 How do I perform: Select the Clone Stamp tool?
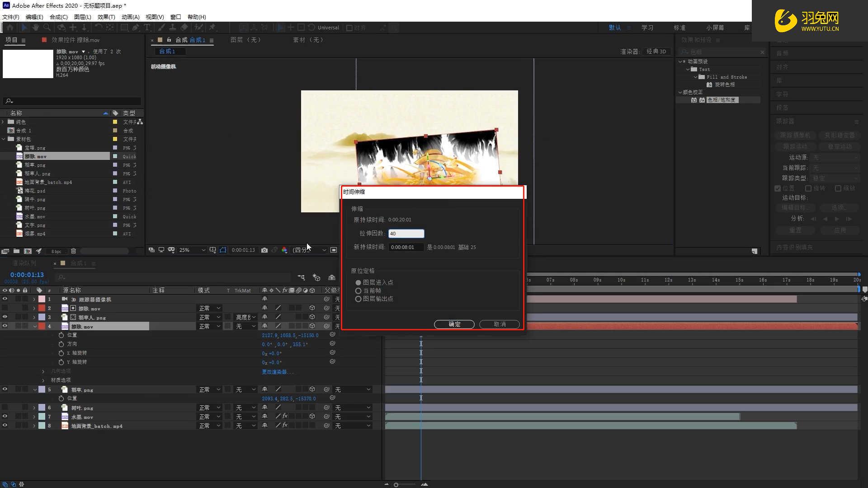pyautogui.click(x=173, y=28)
